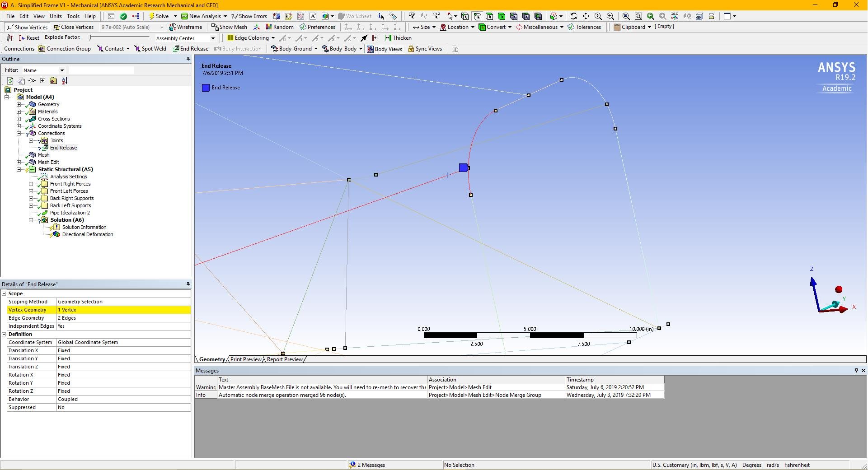Toggle Sync Views button

(x=425, y=49)
